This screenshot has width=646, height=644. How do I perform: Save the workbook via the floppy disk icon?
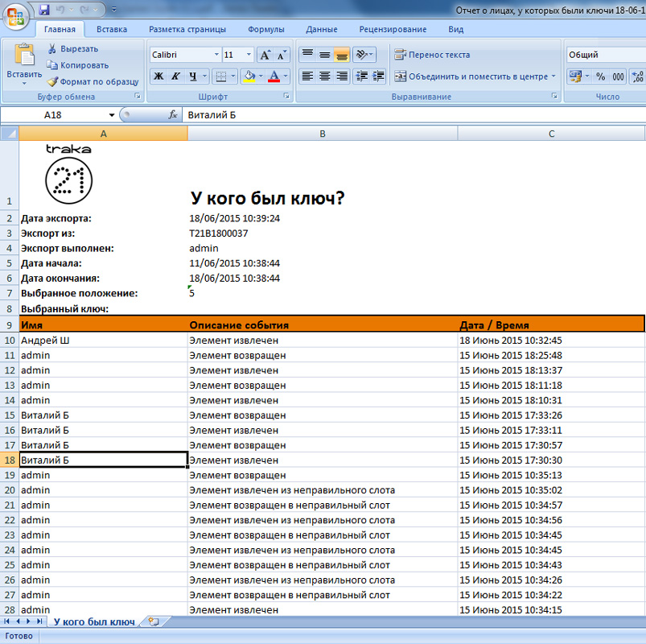pyautogui.click(x=44, y=10)
